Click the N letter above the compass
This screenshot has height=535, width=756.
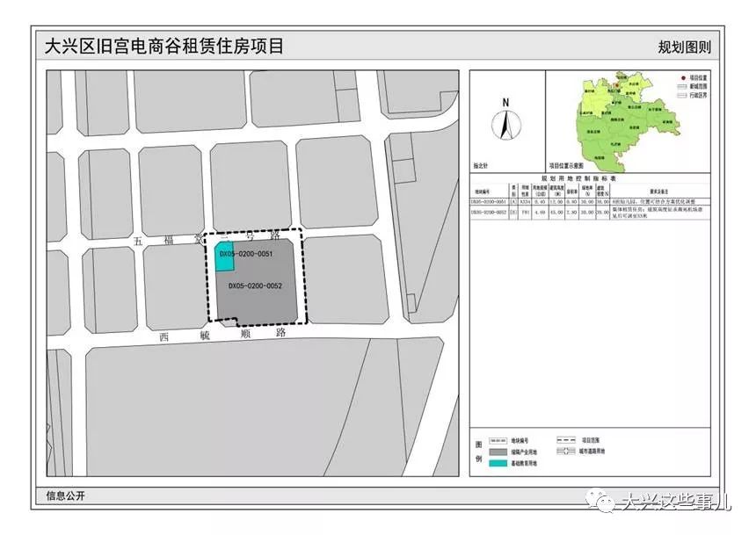(x=505, y=102)
